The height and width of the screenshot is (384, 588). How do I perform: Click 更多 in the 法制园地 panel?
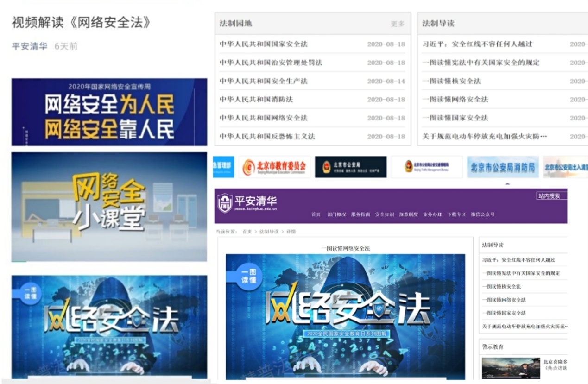click(397, 24)
